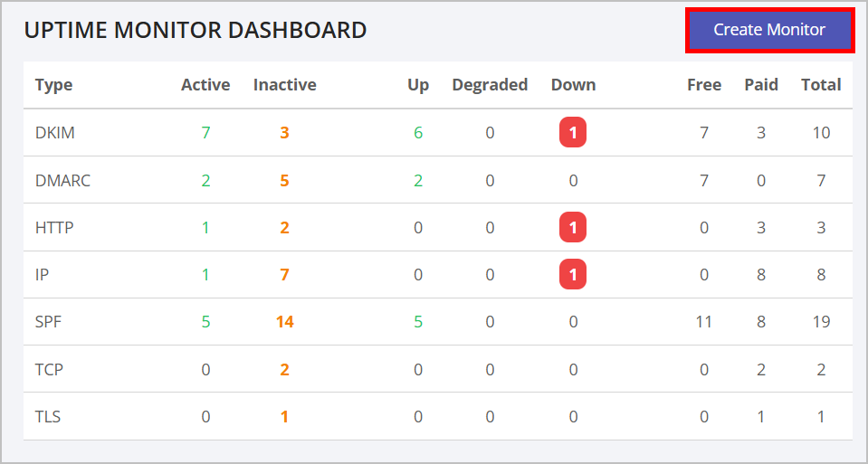The width and height of the screenshot is (868, 464).
Task: Click the Degraded column header
Action: coord(490,85)
